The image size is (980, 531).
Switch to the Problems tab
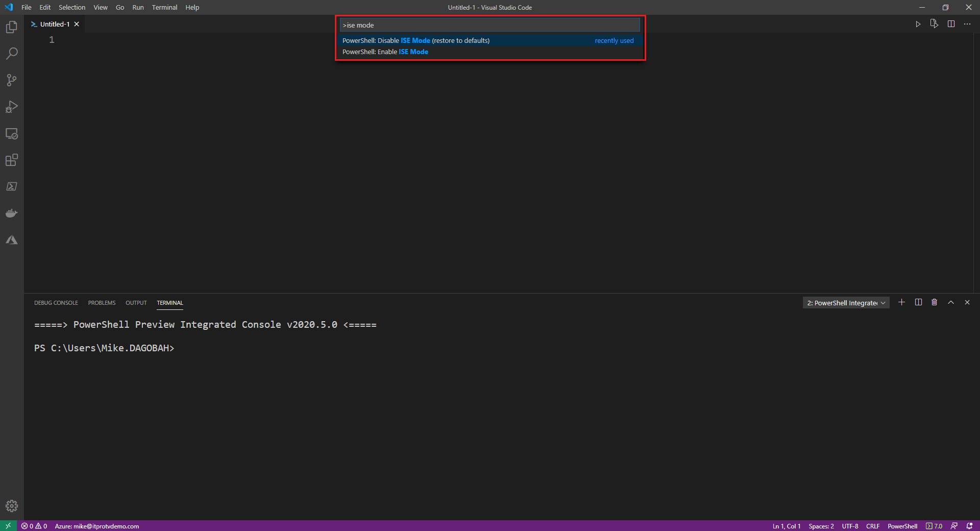(x=102, y=303)
